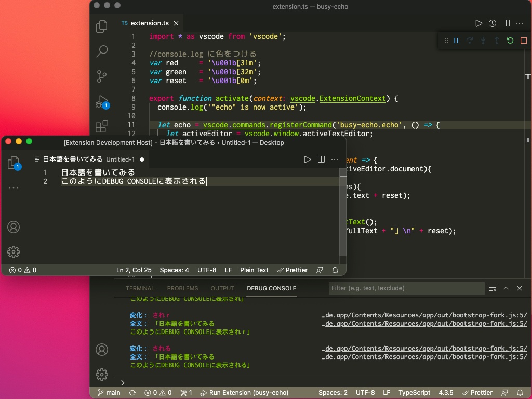Open Explorer in Extension Development Host window
Screen dimensions: 532x399
click(x=14, y=163)
